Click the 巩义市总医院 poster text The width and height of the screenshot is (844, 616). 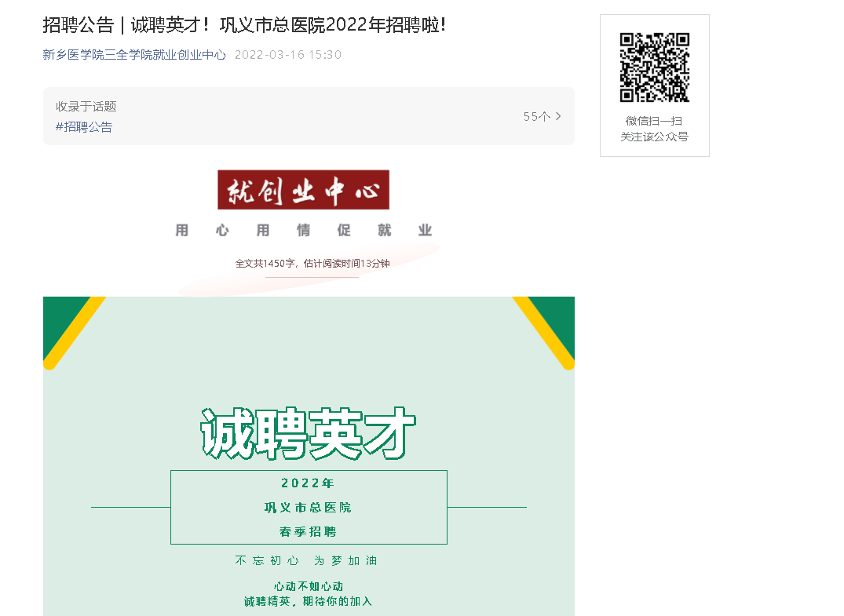pyautogui.click(x=308, y=508)
